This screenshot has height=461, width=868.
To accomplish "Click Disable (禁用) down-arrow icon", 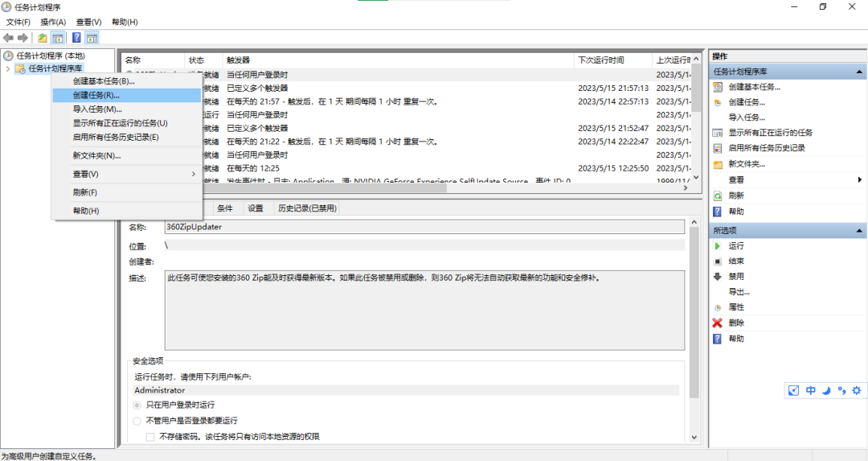I will (718, 276).
